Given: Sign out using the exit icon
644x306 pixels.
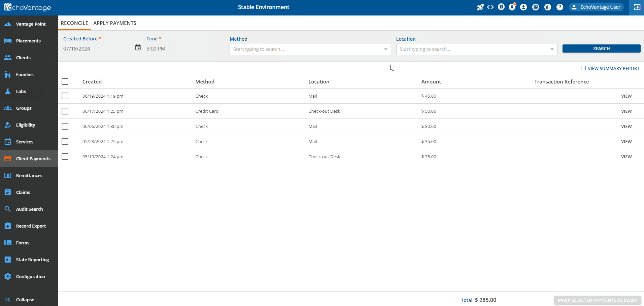Looking at the screenshot, I should (x=637, y=7).
